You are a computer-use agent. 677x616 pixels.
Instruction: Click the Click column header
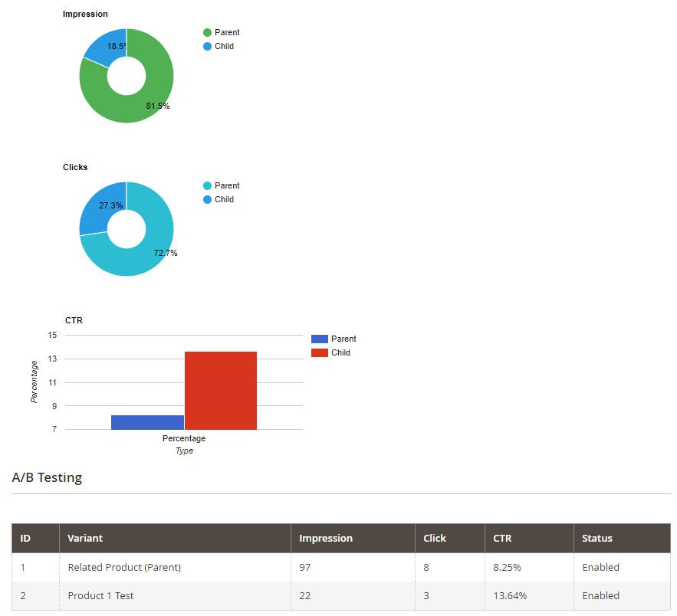435,539
